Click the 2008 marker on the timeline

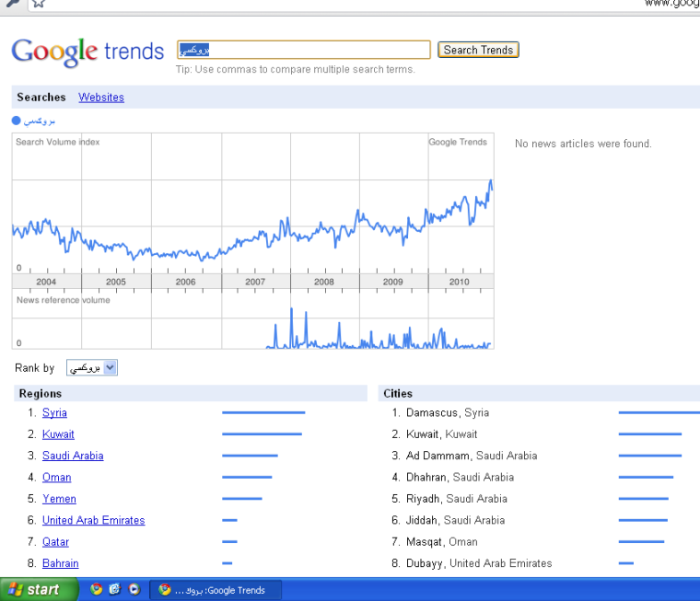pos(324,282)
